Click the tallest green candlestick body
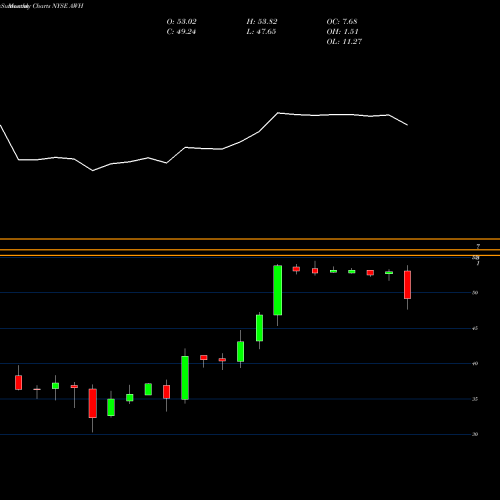The image size is (500, 500). coord(278,290)
